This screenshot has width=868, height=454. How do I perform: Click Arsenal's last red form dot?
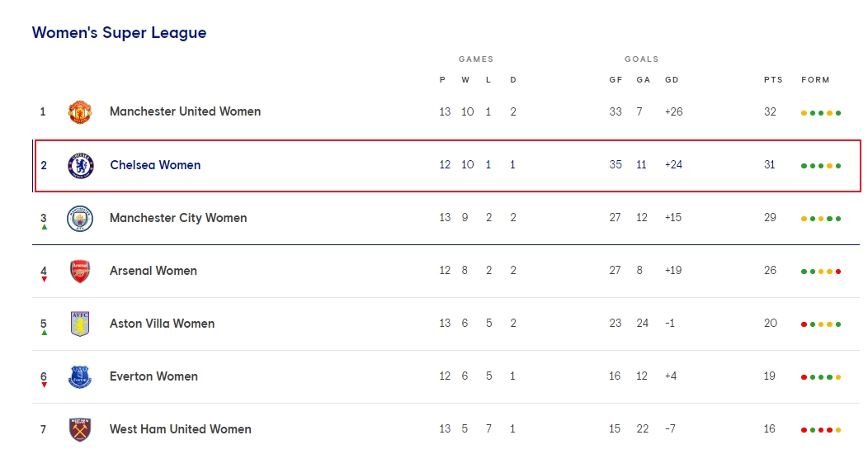click(x=838, y=272)
